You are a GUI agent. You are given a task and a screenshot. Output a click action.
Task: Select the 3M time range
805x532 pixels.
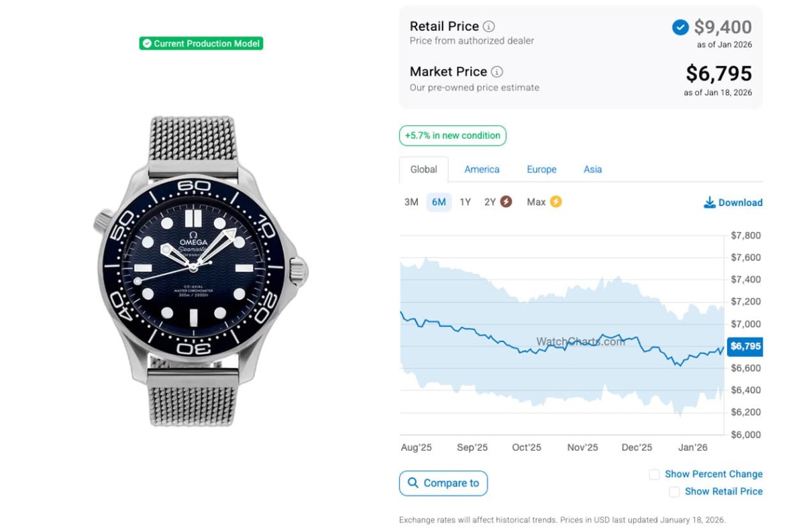point(411,202)
